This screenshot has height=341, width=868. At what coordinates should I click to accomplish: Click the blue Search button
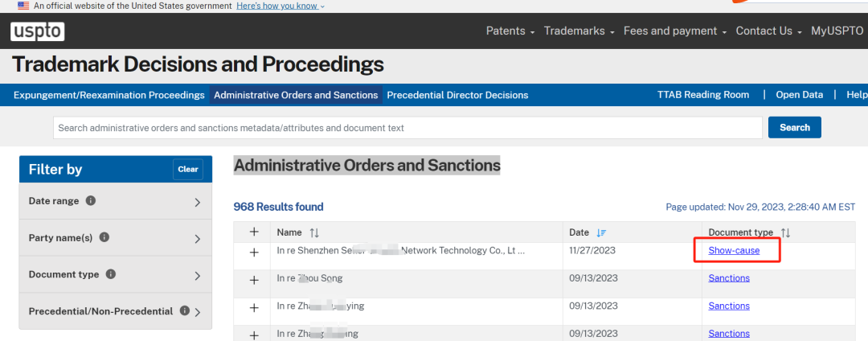(x=794, y=127)
